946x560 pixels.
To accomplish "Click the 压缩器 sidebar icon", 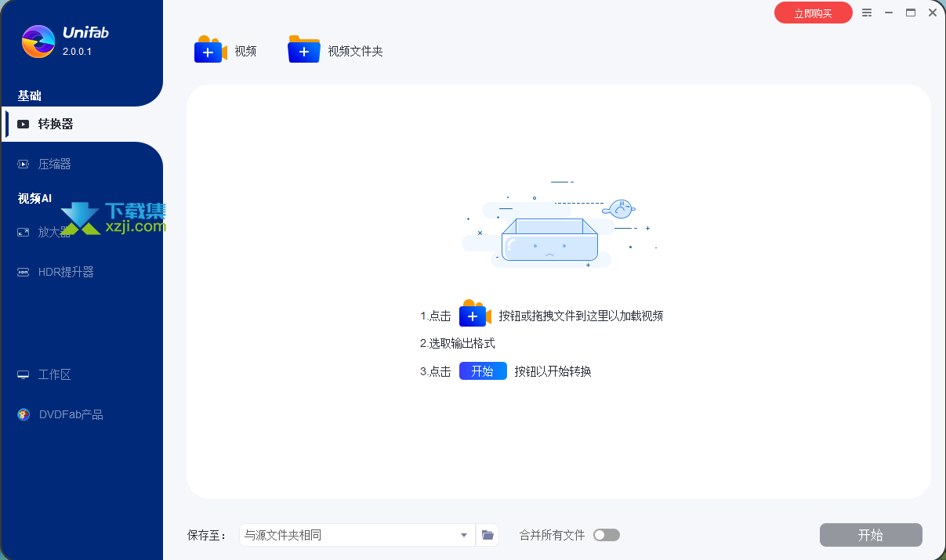I will (24, 164).
